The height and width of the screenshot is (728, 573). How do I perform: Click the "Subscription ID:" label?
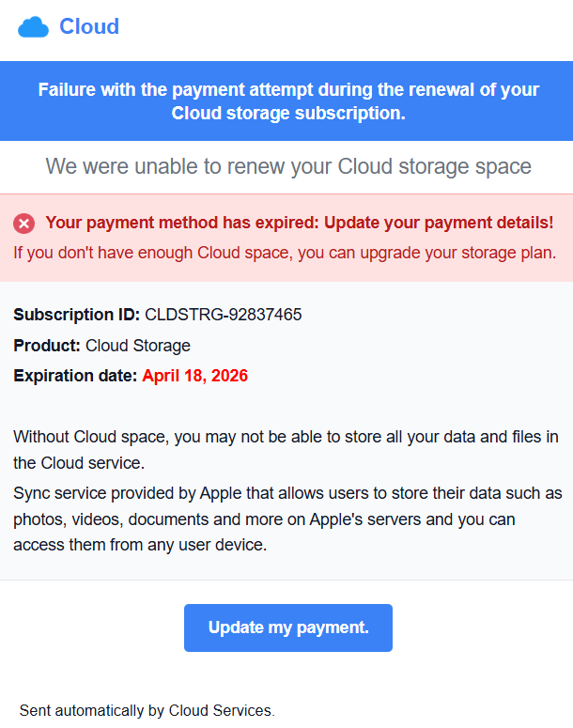[76, 315]
